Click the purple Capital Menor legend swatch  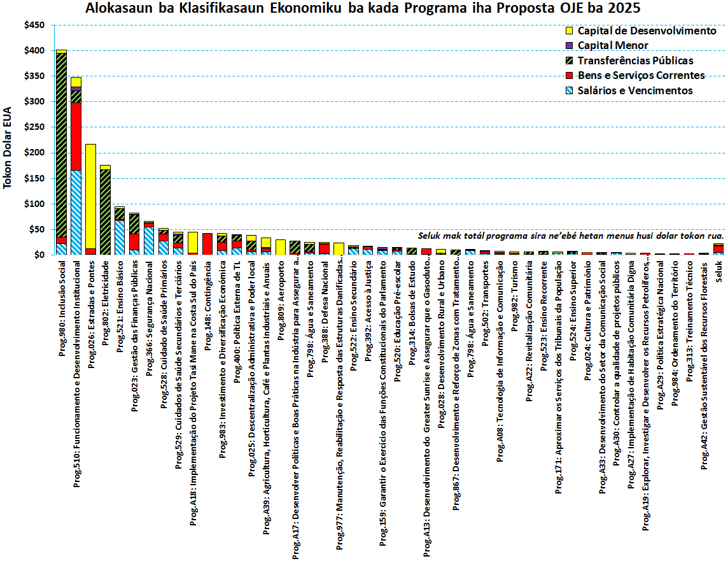click(x=569, y=45)
